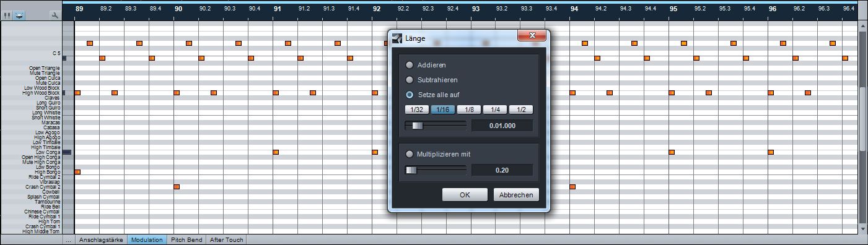Click bar 95 in the timeline ruler
868x245 pixels.
673,9
